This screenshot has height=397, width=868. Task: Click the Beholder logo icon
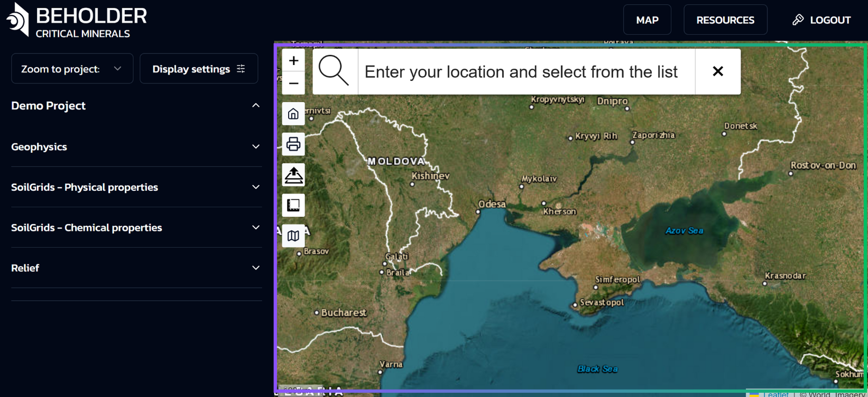click(17, 20)
